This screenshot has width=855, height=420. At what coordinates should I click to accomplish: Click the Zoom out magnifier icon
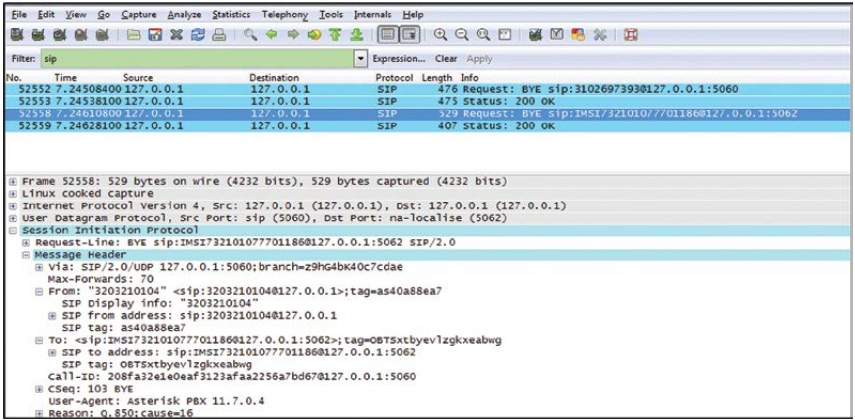(462, 35)
